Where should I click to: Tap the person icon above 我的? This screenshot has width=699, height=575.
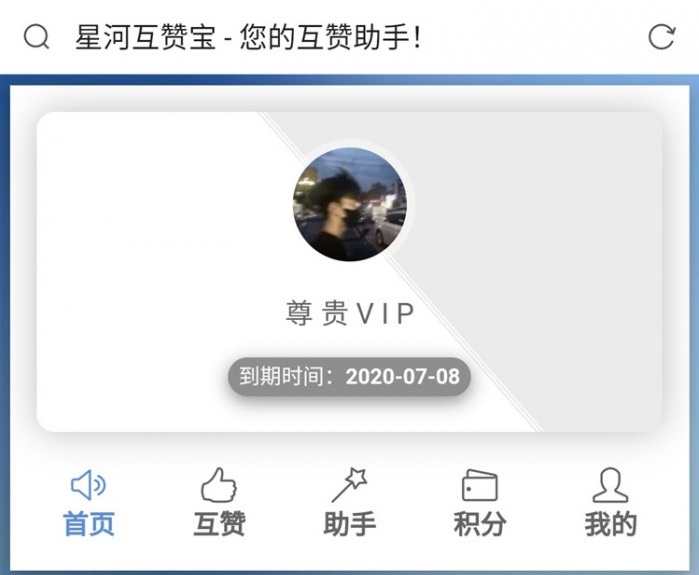pos(610,485)
